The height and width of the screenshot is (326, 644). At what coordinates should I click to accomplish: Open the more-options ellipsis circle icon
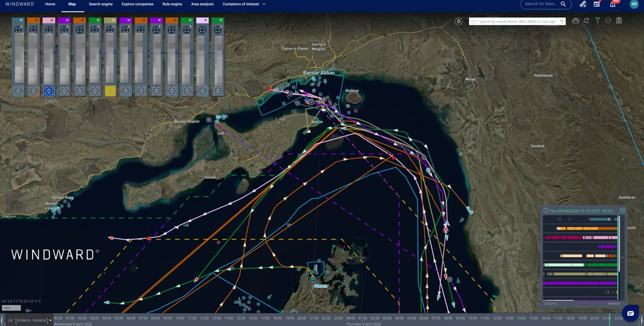point(608,21)
